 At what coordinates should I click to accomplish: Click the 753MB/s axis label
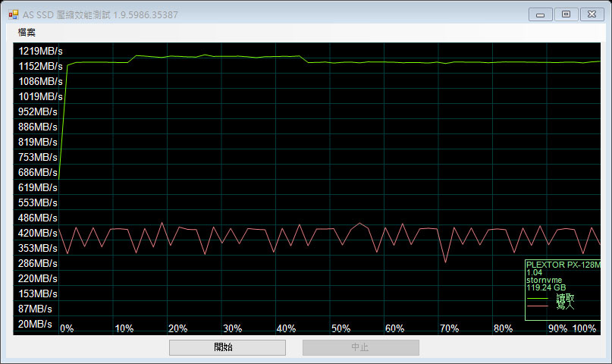coord(37,157)
